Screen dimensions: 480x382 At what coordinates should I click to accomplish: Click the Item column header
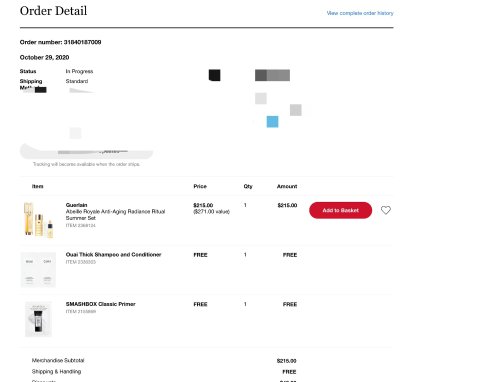(38, 186)
